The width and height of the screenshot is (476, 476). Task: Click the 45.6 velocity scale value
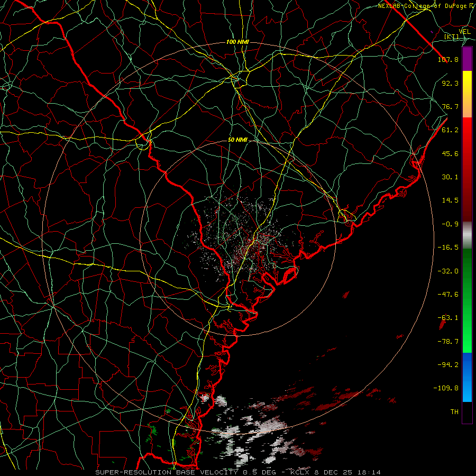(450, 153)
